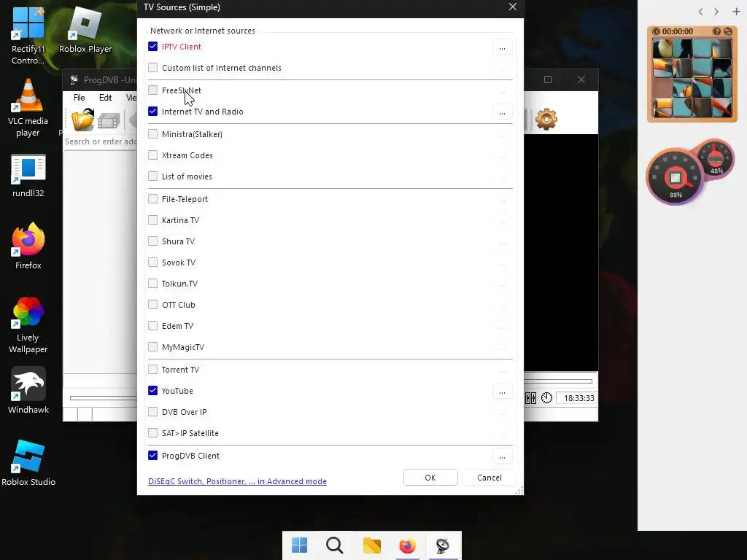Open the Windows Start button on taskbar

click(300, 545)
